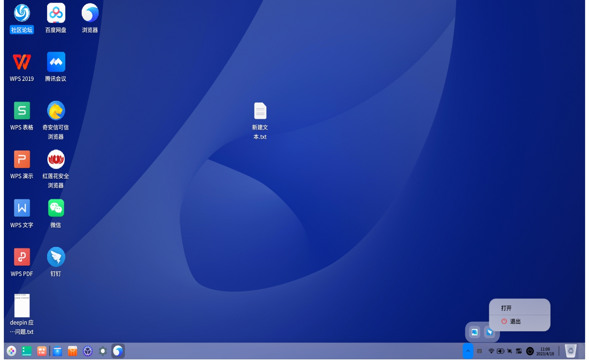Image resolution: width=589 pixels, height=364 pixels.
Task: Launch 百度网盘 from the desktop
Action: coord(56,18)
